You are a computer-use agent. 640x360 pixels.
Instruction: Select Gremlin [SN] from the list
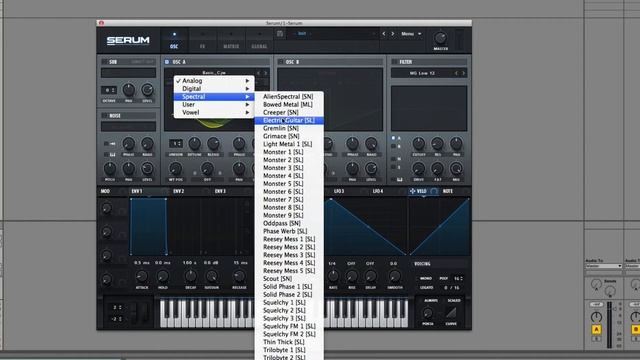point(289,128)
